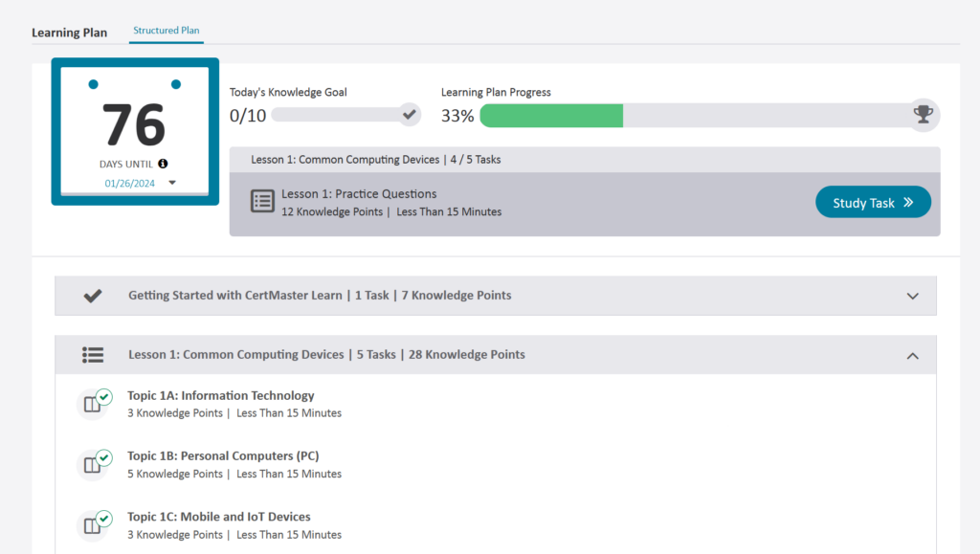Select the Learning Plan heading tab
This screenshot has height=554, width=980.
click(69, 33)
